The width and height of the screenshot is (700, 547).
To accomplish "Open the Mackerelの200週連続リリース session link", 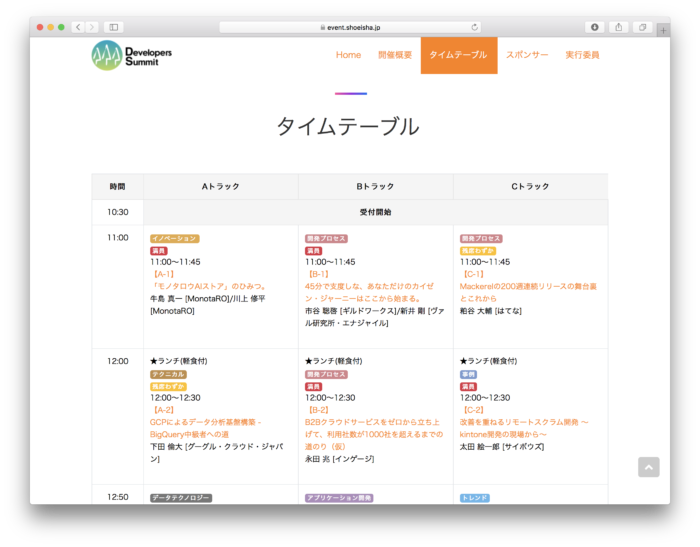I will tap(528, 292).
